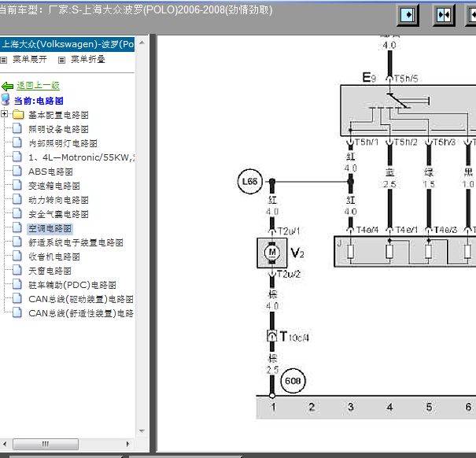Screen dimensions: 476x458
Task: Click 上海大众(Volkswagen)-波罗 panel header
Action: (67, 44)
